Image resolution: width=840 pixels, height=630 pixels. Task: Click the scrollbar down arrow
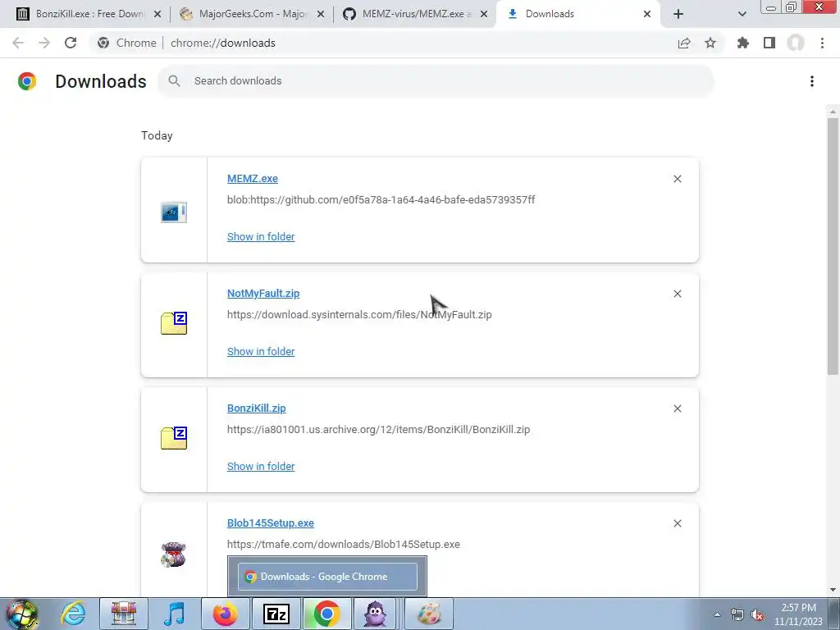[x=833, y=590]
